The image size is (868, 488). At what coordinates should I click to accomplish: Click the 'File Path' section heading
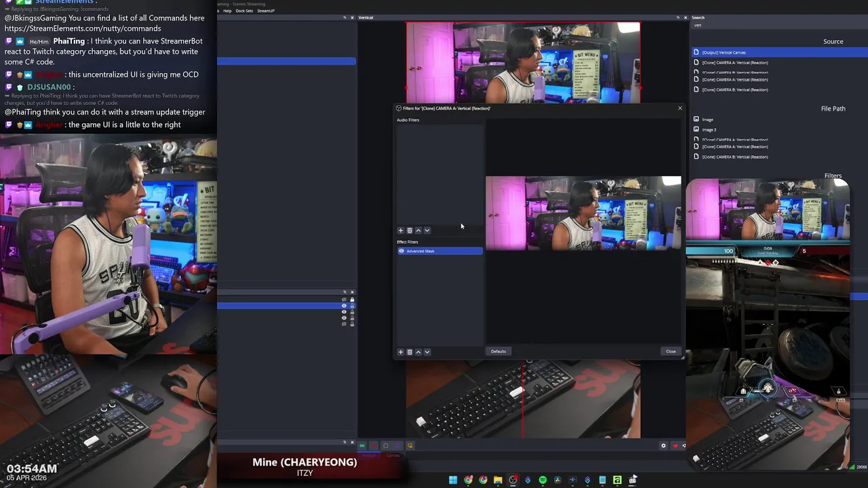(x=833, y=108)
